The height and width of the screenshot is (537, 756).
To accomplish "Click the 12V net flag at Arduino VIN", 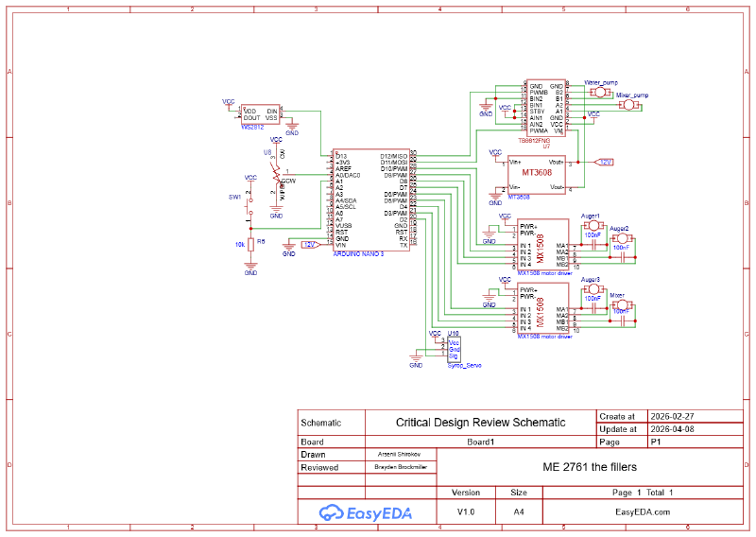I will tap(311, 245).
